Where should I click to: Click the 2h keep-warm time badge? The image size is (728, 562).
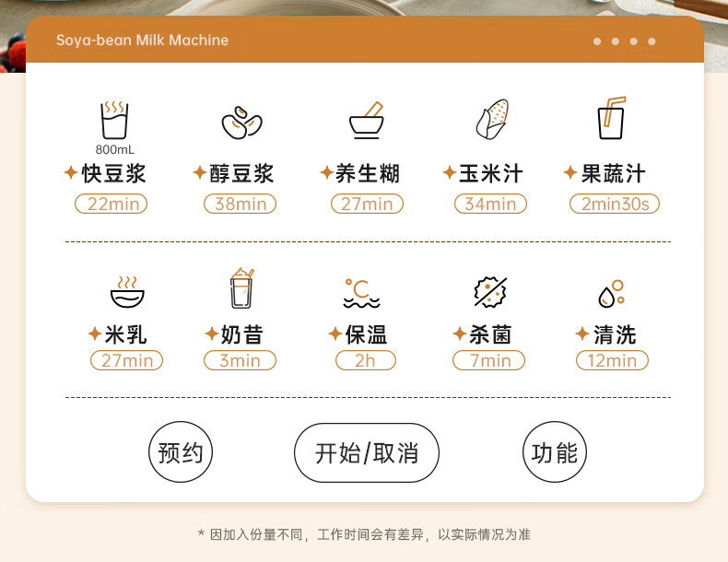coord(366,360)
